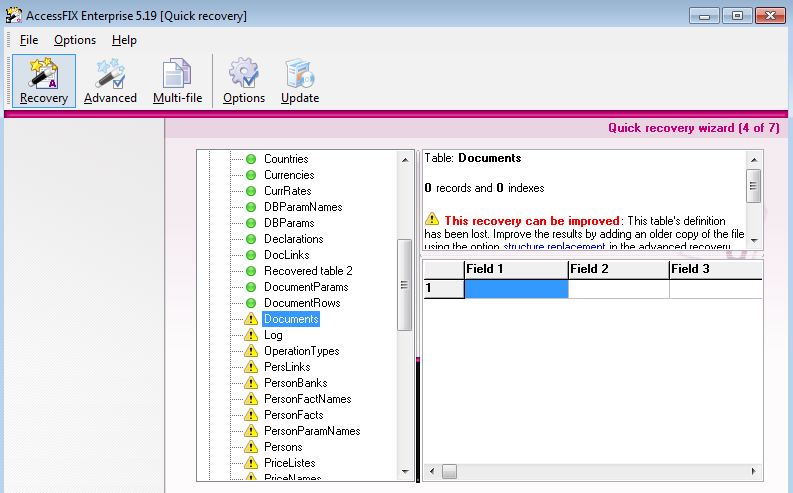
Task: Click the green status icon beside CurrRates
Action: point(251,191)
